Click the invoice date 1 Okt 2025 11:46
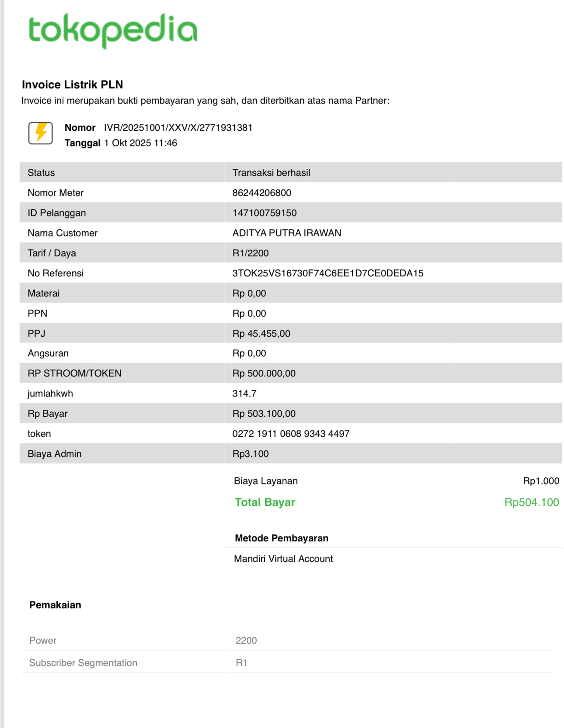The width and height of the screenshot is (564, 728). 140,143
